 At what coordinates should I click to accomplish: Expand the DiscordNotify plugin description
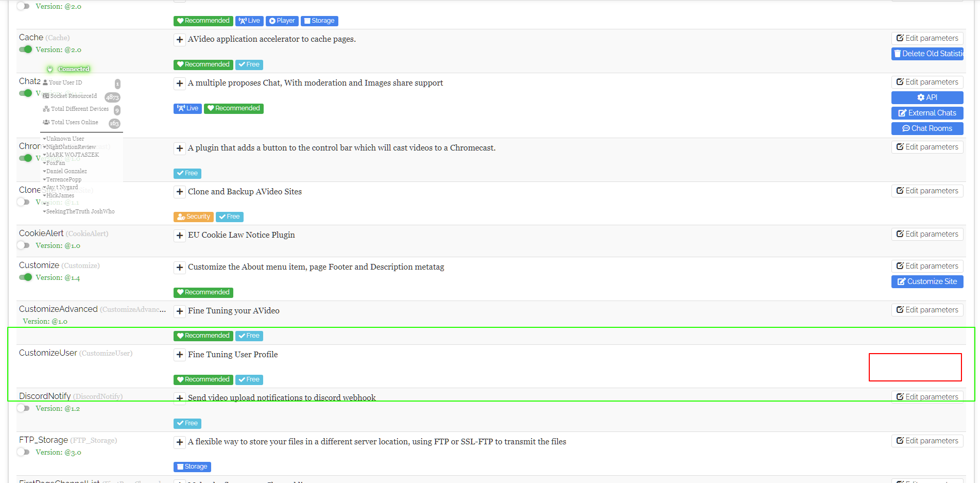(x=179, y=398)
